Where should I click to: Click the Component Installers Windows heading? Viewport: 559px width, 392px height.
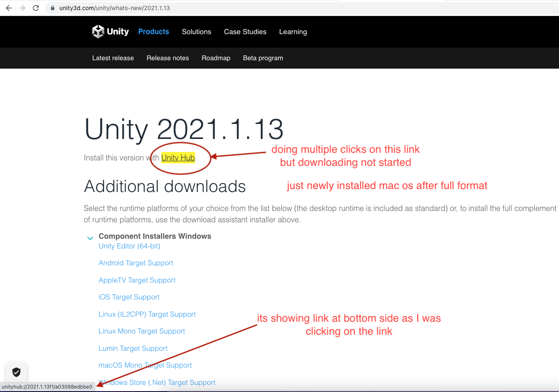(x=155, y=236)
